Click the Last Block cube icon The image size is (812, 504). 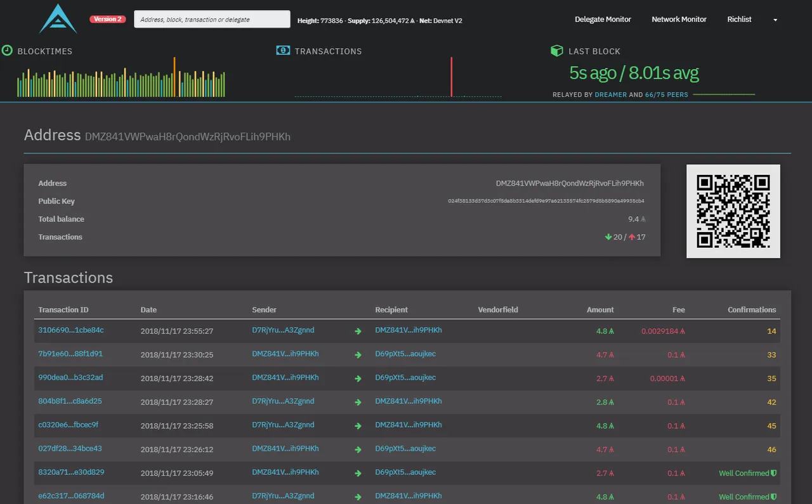pyautogui.click(x=556, y=51)
